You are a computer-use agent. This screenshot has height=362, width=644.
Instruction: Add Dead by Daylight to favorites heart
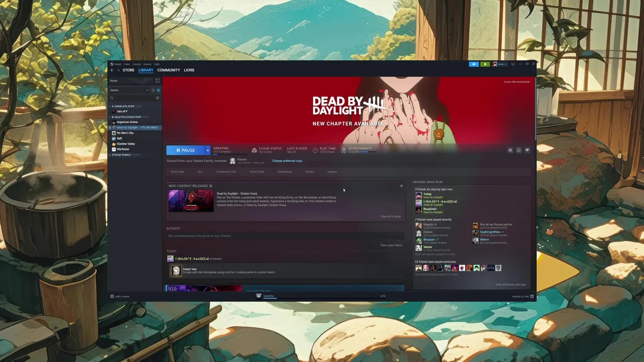point(527,150)
